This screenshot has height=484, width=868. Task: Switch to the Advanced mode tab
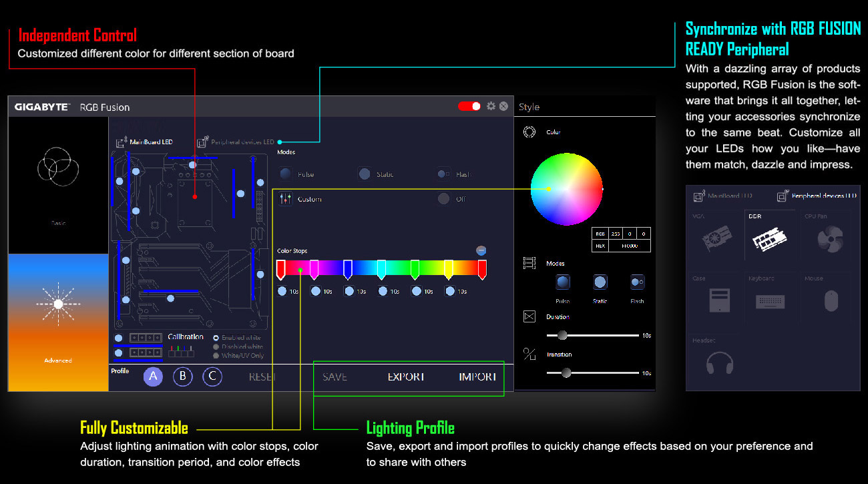coord(58,322)
